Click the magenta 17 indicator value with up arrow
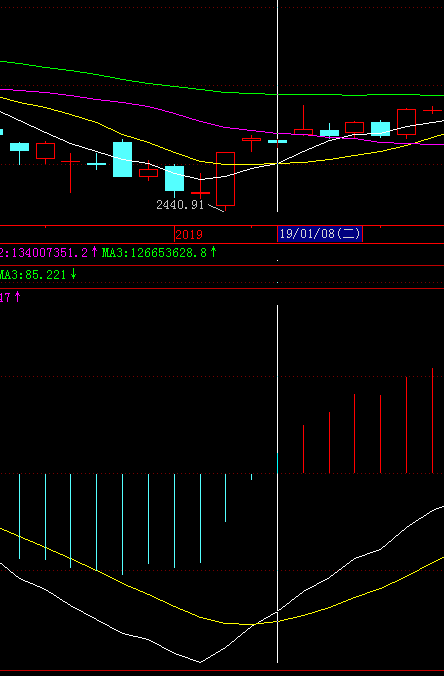 click(x=10, y=297)
